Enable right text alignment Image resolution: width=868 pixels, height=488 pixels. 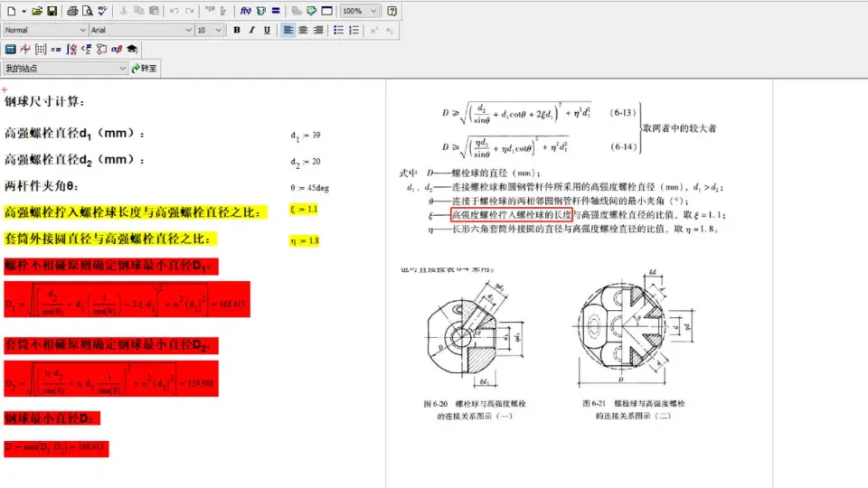pyautogui.click(x=317, y=30)
